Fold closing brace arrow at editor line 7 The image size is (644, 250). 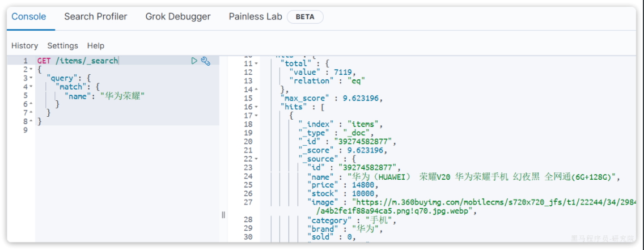click(x=31, y=113)
